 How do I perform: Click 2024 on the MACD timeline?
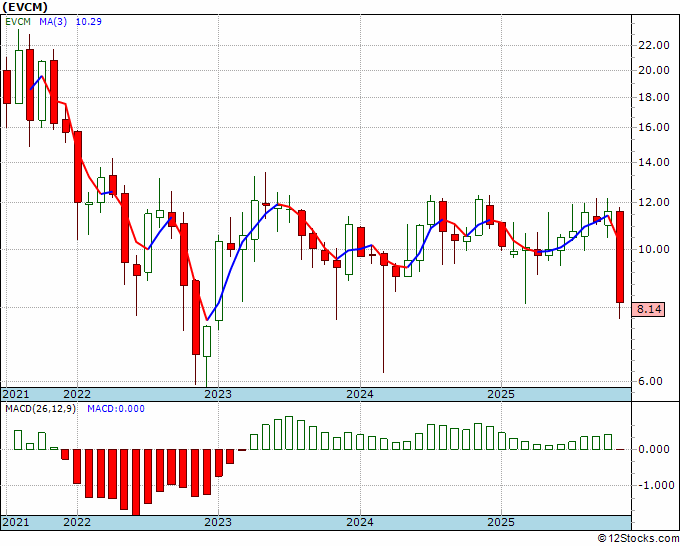coord(360,522)
